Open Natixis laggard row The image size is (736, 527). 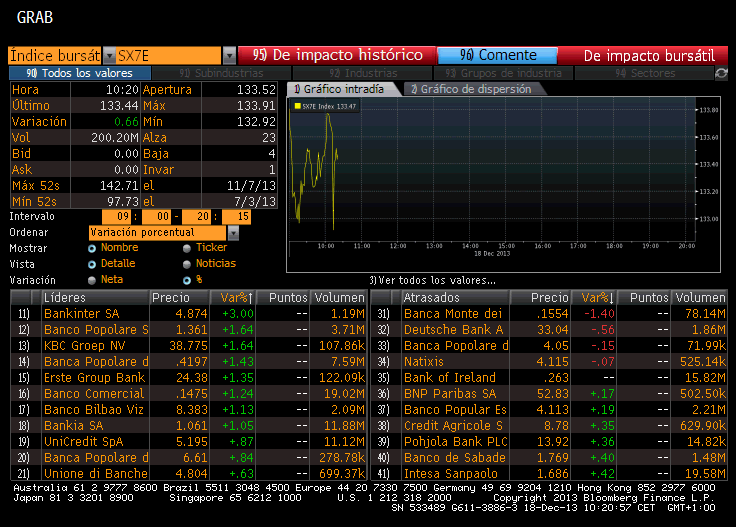click(549, 361)
